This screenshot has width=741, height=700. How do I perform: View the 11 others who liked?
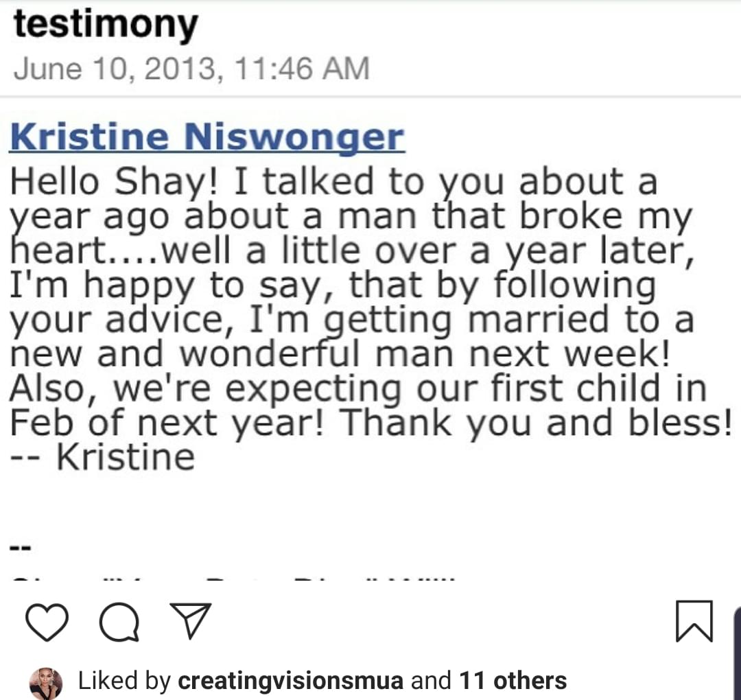(x=513, y=681)
